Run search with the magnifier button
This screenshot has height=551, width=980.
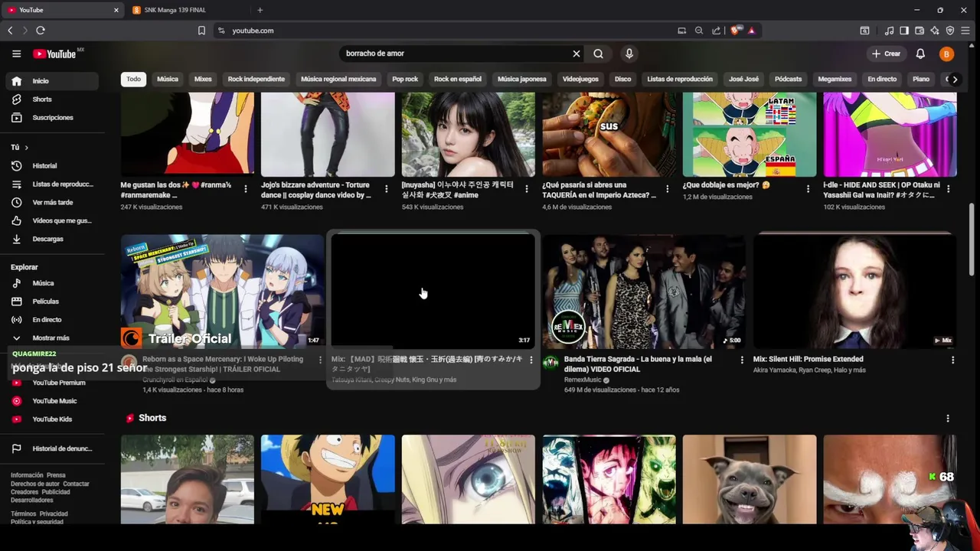(599, 54)
